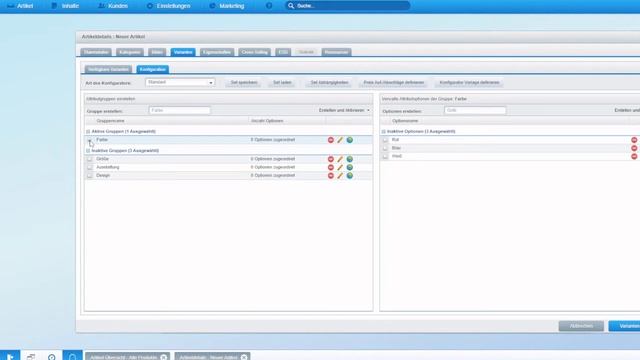The width and height of the screenshot is (640, 360).
Task: Switch to the Ressourcen tab
Action: tap(336, 52)
